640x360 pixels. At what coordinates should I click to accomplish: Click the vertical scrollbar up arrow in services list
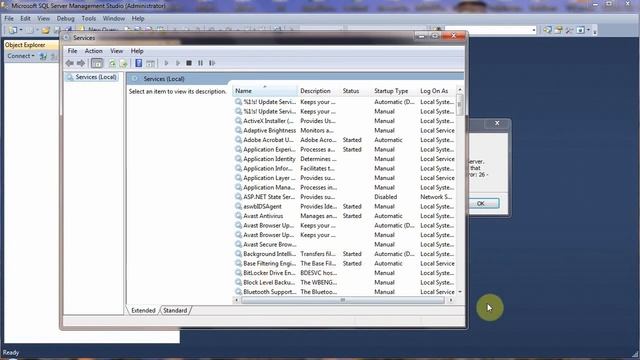tap(460, 90)
